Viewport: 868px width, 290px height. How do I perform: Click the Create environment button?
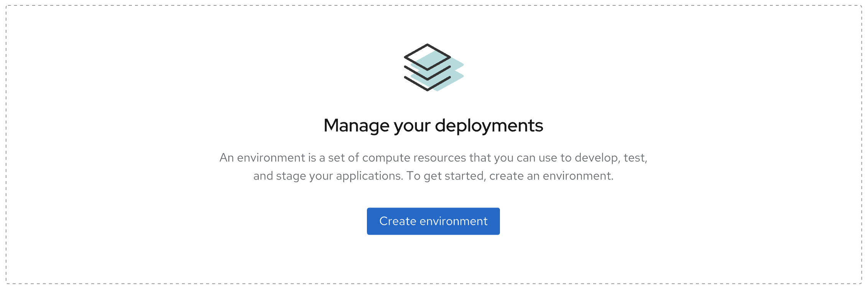pyautogui.click(x=433, y=221)
